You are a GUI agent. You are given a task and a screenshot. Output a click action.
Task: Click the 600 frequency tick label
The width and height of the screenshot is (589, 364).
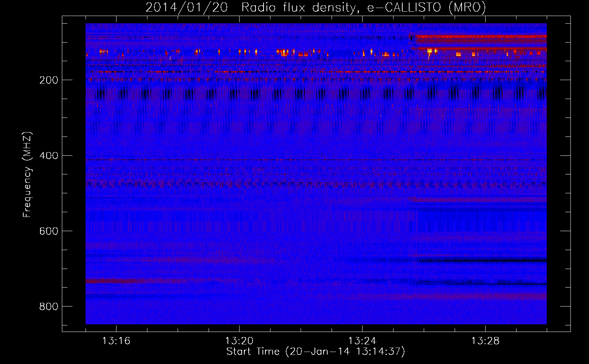pos(49,232)
